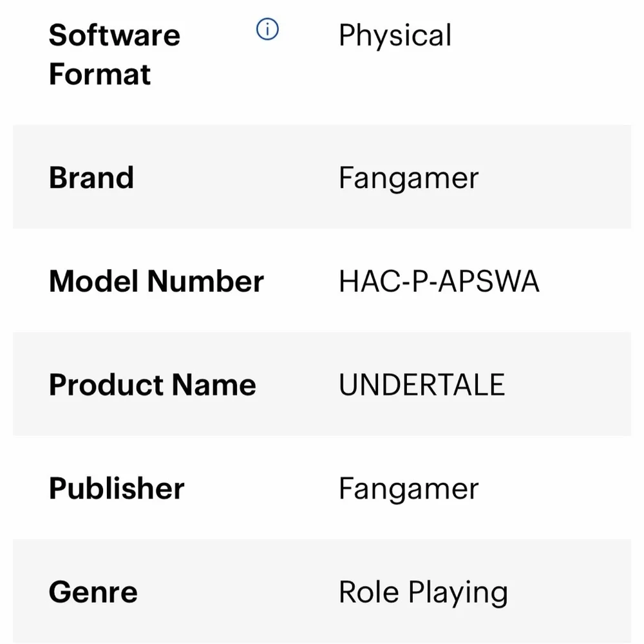
Task: Click the UNDERTALE product name value
Action: [x=422, y=385]
